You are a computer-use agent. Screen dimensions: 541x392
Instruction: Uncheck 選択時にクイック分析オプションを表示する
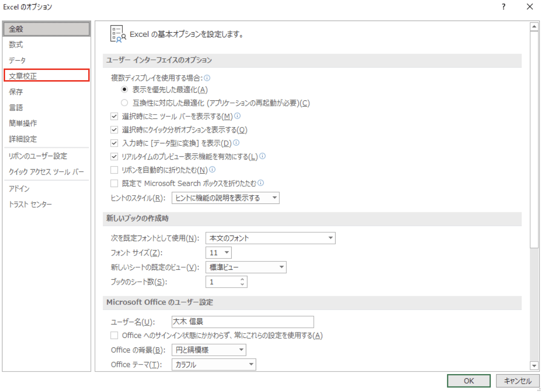tap(114, 130)
